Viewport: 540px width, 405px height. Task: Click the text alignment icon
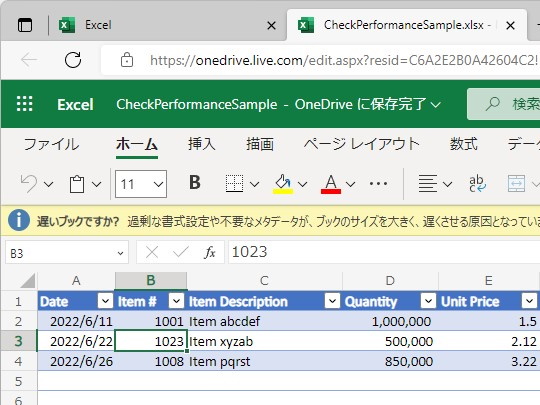(428, 184)
